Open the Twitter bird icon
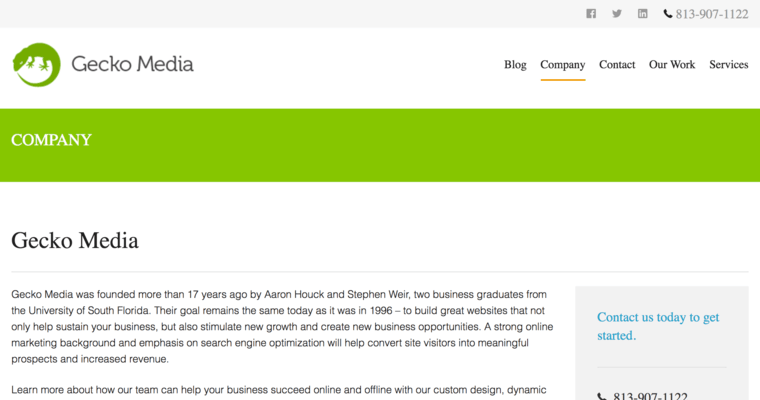760x400 pixels. [x=617, y=14]
